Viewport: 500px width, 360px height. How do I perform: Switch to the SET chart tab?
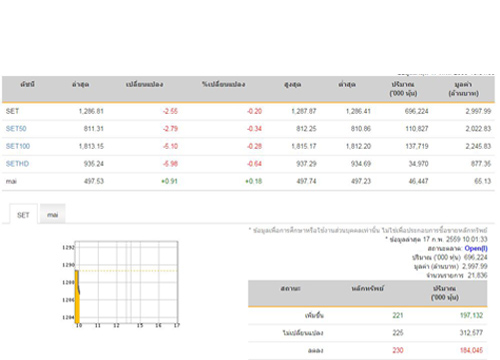(23, 215)
